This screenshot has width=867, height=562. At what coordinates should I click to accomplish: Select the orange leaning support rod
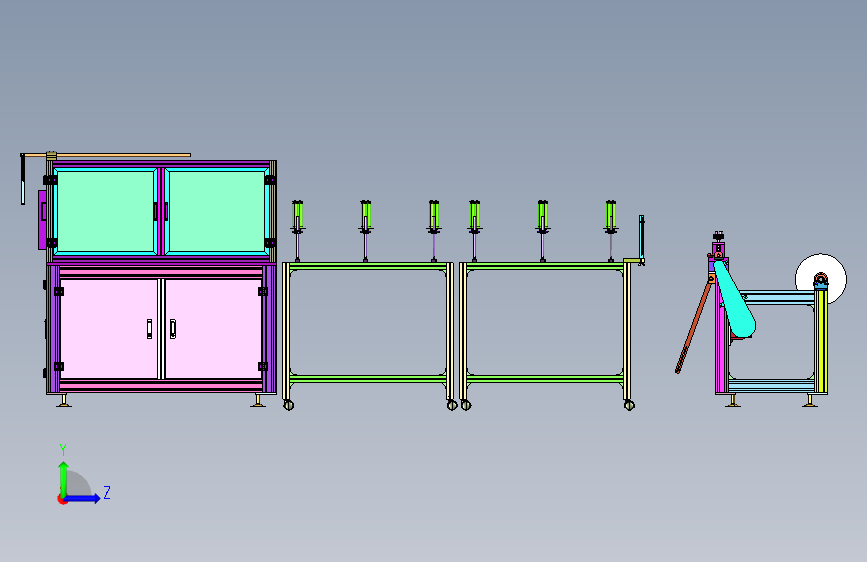(693, 327)
